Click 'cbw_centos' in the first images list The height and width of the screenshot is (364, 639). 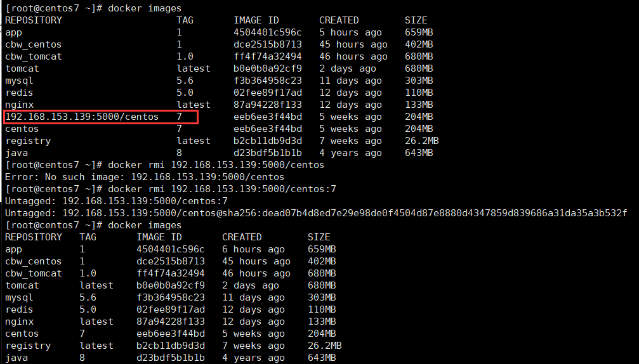coord(34,44)
